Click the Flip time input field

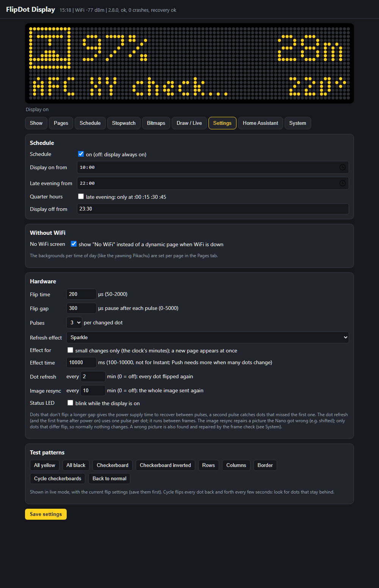(81, 294)
